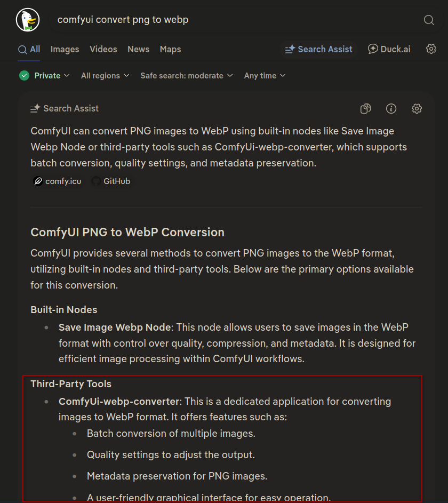Screen dimensions: 448x503
Task: Open the GitHub source link
Action: [x=111, y=181]
